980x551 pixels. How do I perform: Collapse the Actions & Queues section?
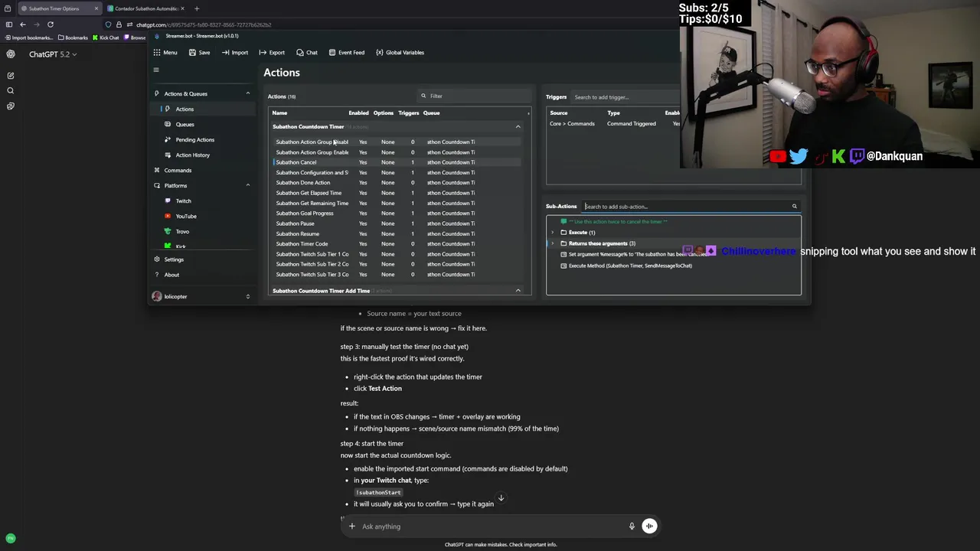247,93
